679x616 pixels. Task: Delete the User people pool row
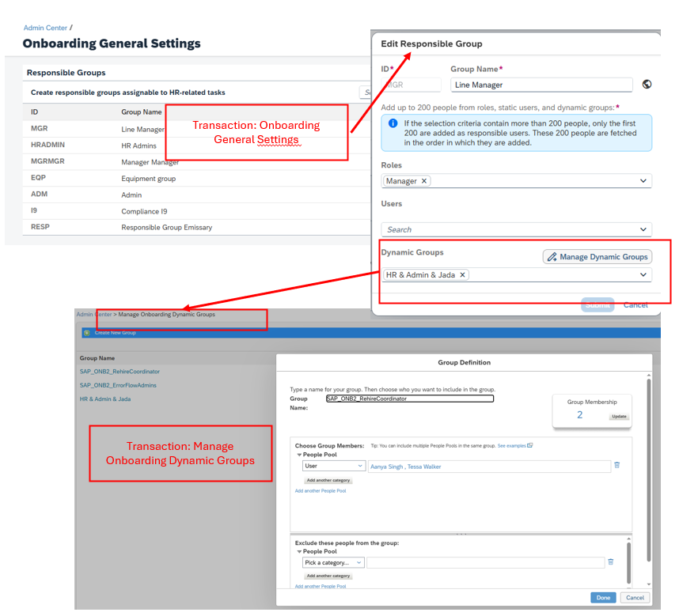[x=616, y=466]
